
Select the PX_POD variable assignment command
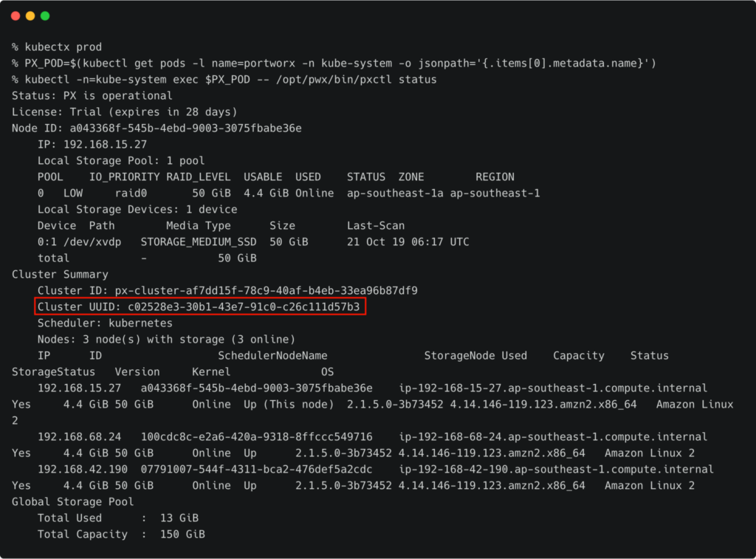click(334, 64)
